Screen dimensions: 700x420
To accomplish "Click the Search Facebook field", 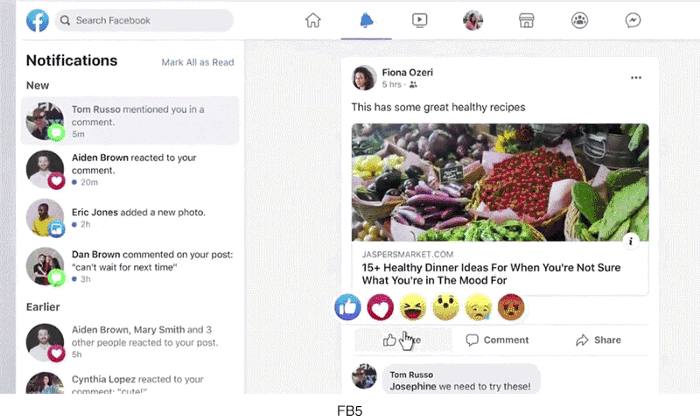I will [x=144, y=21].
